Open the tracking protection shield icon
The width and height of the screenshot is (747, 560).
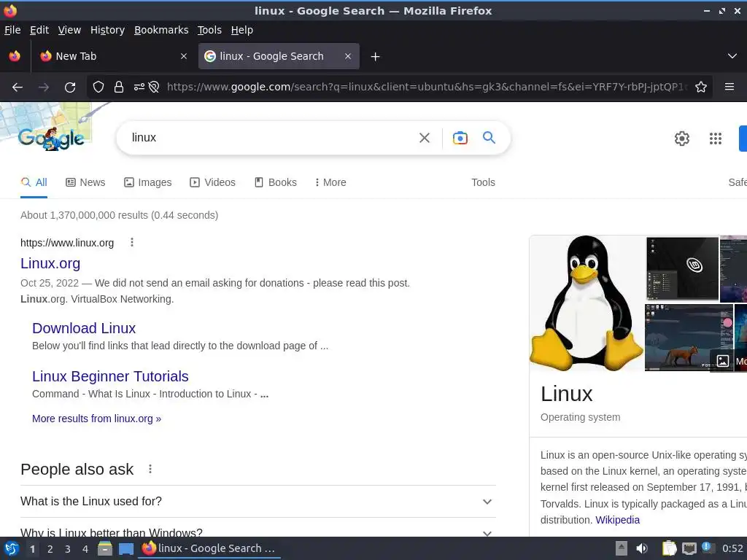pyautogui.click(x=98, y=87)
